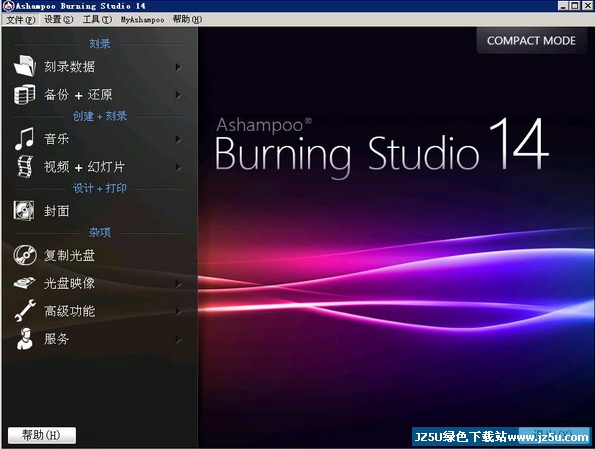
Task: Click the folder icon for 刻录数据
Action: coord(25,66)
